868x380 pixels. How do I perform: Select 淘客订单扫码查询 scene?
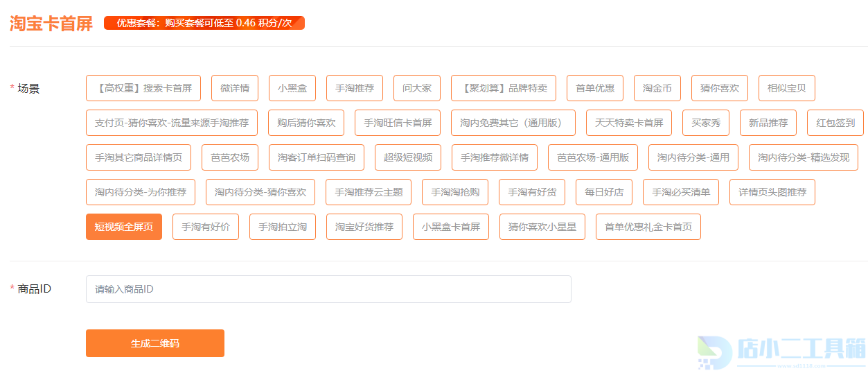coord(317,157)
